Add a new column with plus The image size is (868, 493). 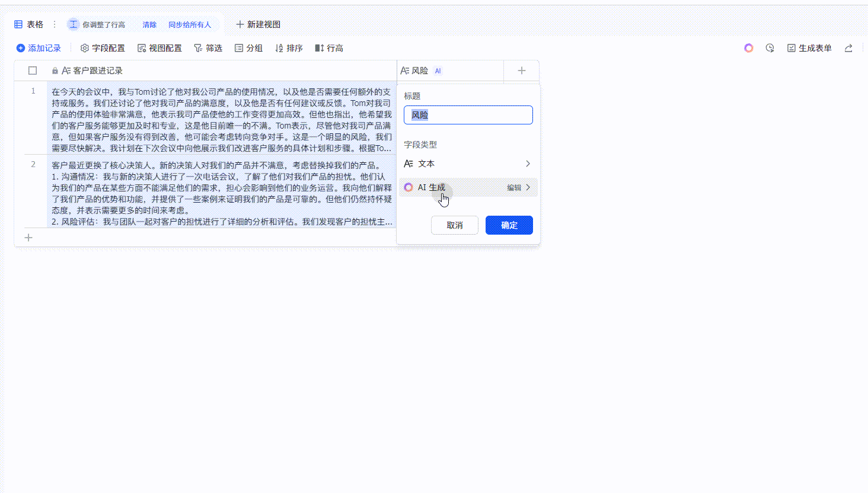[x=522, y=71]
